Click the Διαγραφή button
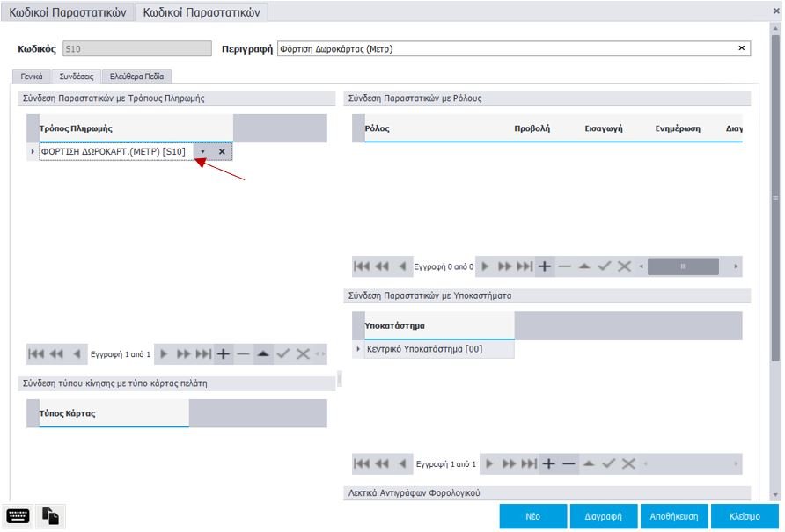The width and height of the screenshot is (785, 532). coord(603,516)
